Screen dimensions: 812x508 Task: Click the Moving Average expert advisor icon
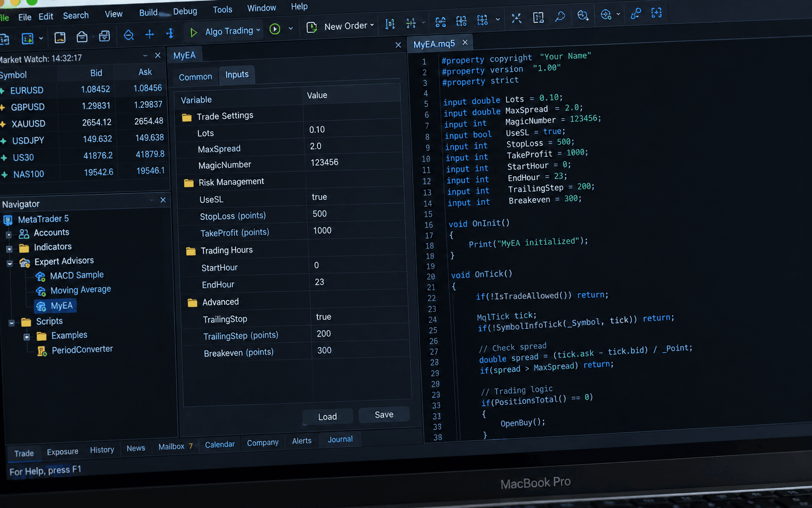pos(41,291)
